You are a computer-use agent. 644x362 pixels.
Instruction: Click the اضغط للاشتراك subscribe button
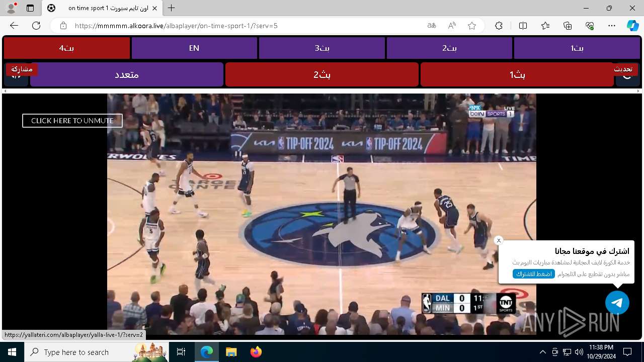(x=534, y=274)
